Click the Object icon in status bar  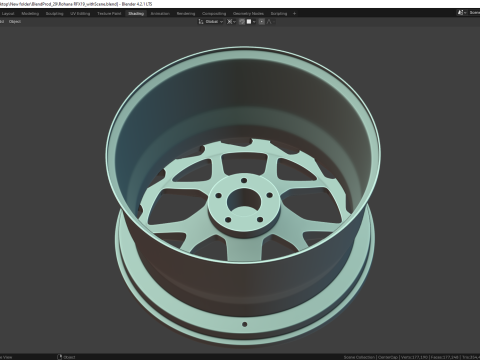tap(60, 357)
